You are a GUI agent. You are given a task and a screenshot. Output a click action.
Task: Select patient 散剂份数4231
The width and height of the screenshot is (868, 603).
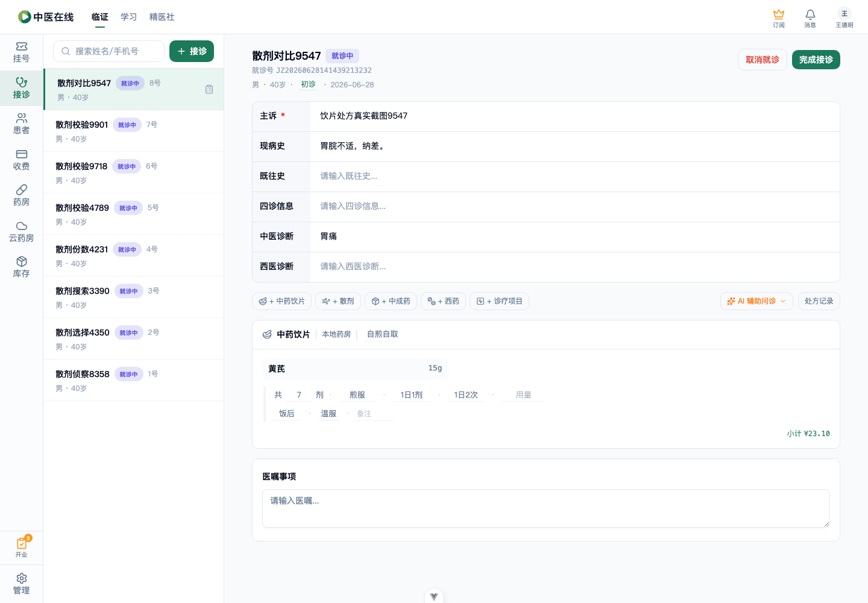tap(134, 255)
